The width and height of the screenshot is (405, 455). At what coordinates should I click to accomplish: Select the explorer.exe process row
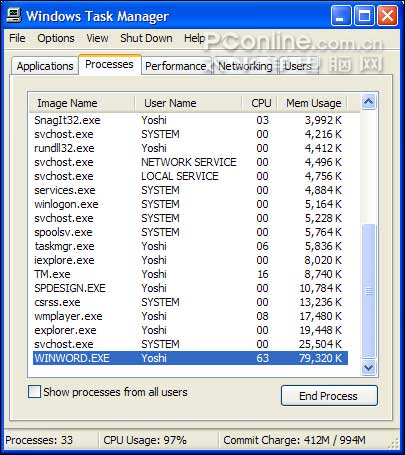click(x=190, y=330)
